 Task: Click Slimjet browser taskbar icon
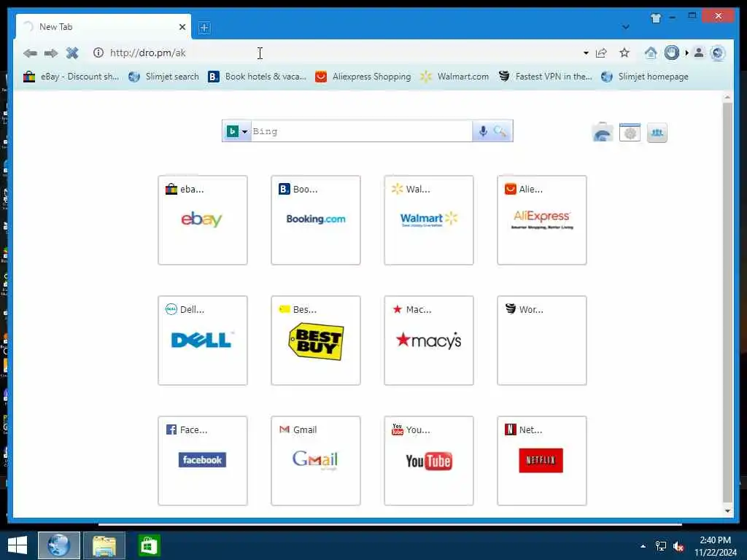[x=58, y=545]
